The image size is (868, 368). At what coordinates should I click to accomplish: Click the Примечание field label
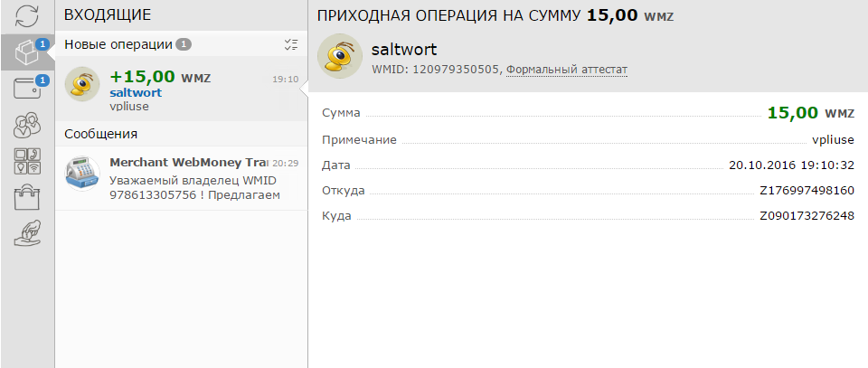pos(359,140)
